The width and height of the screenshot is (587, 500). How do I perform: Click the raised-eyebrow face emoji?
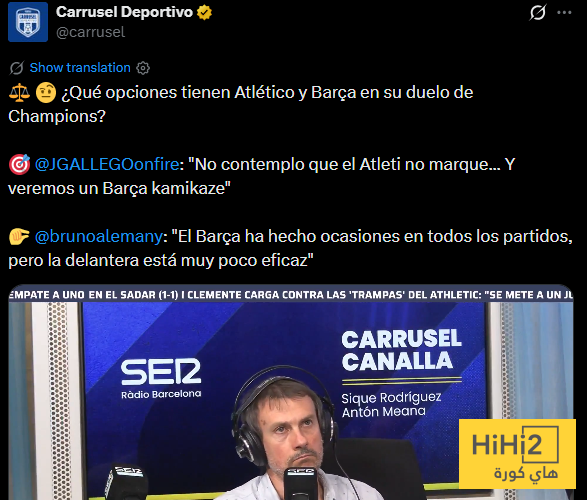click(46, 92)
